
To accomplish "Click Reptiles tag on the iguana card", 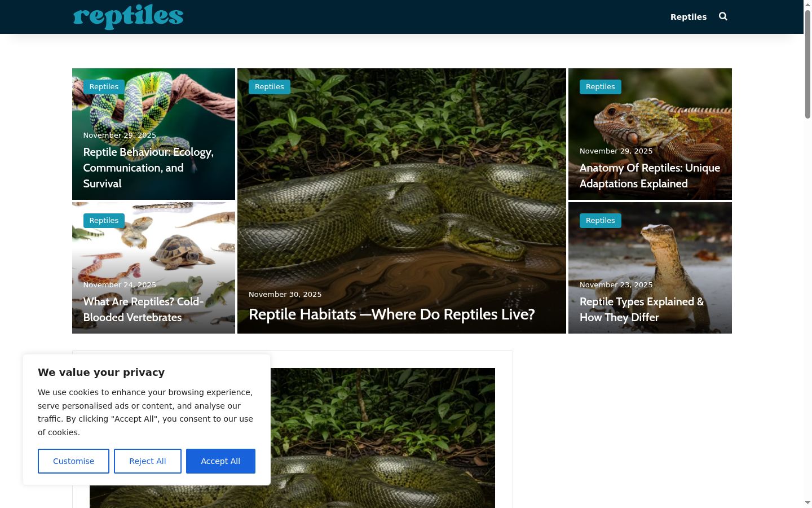I will click(601, 87).
